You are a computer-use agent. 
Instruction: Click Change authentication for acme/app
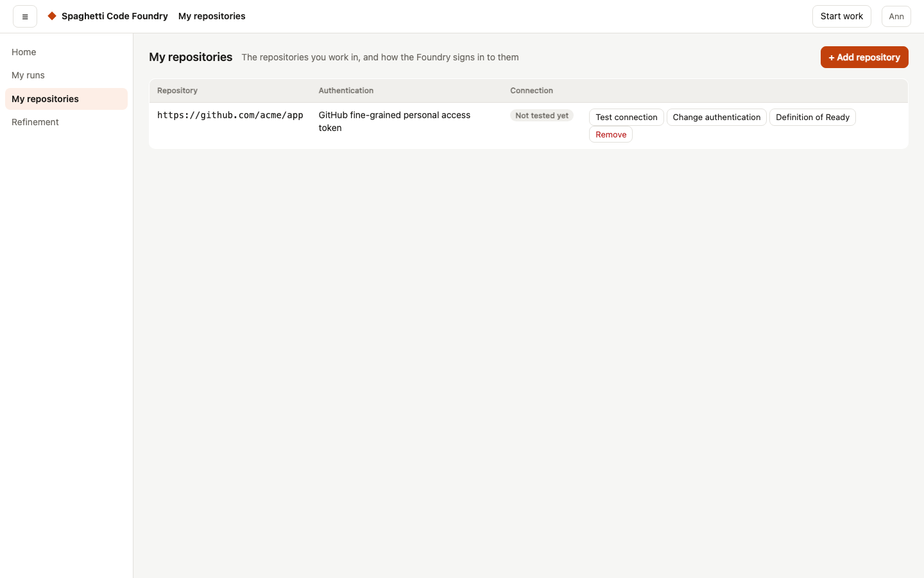point(717,118)
